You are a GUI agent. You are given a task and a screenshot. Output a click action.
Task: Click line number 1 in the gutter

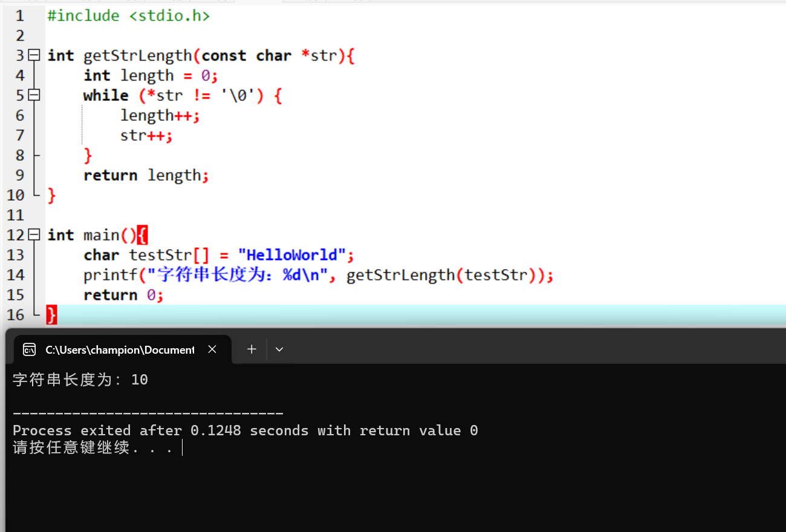[x=20, y=16]
